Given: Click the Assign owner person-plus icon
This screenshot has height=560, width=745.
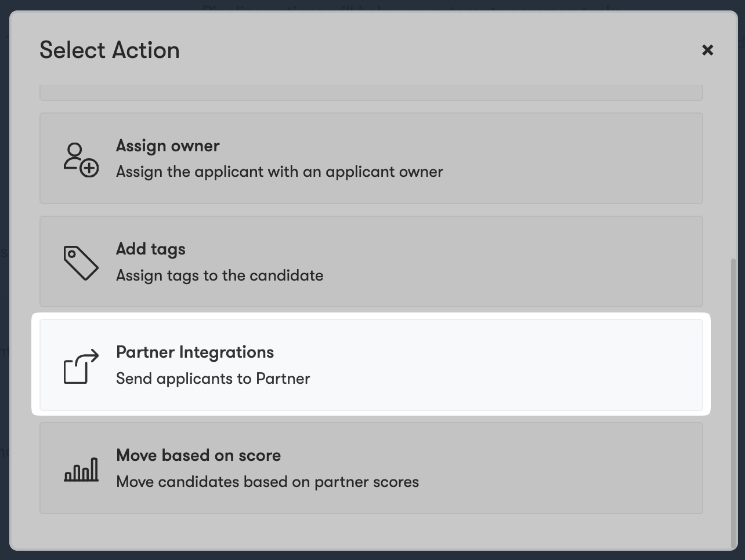Looking at the screenshot, I should [81, 159].
